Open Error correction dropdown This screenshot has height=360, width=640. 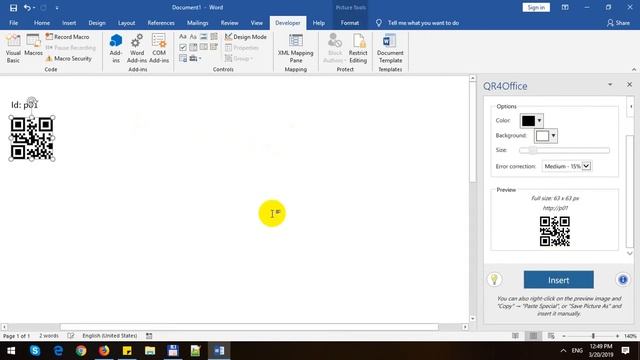(x=567, y=166)
